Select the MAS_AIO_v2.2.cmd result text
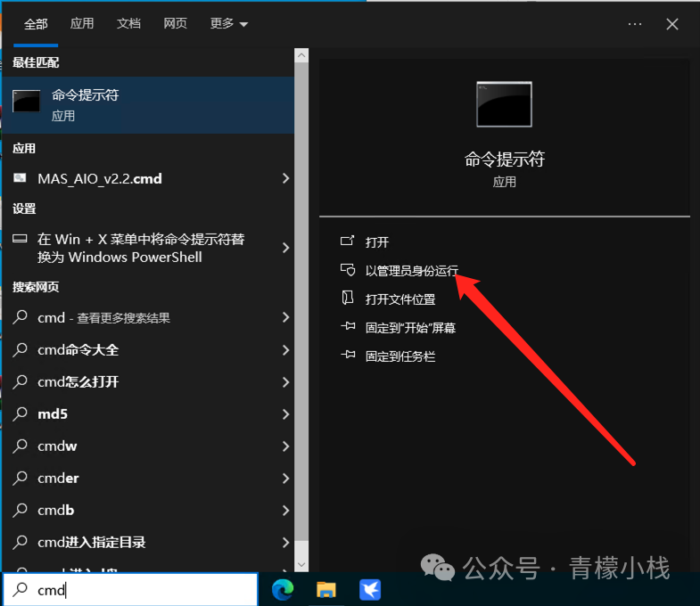This screenshot has height=606, width=700. [100, 178]
